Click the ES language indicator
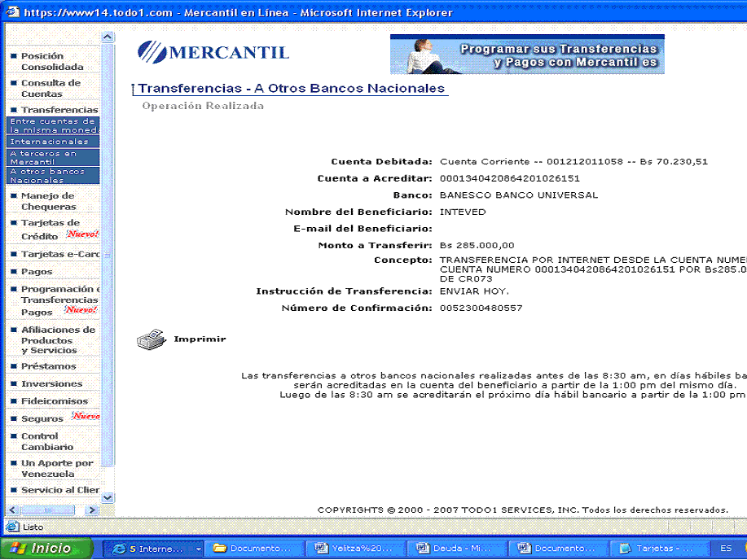 coord(726,549)
